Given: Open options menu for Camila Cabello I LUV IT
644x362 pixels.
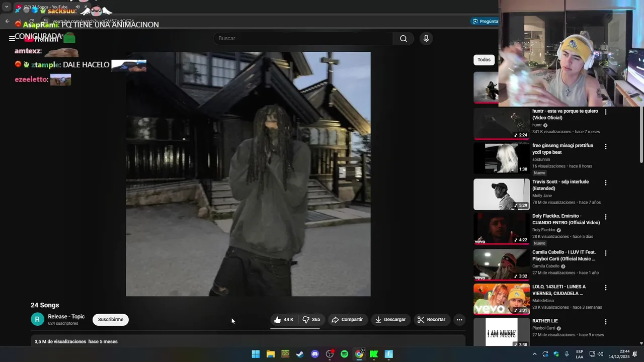Looking at the screenshot, I should 606,253.
